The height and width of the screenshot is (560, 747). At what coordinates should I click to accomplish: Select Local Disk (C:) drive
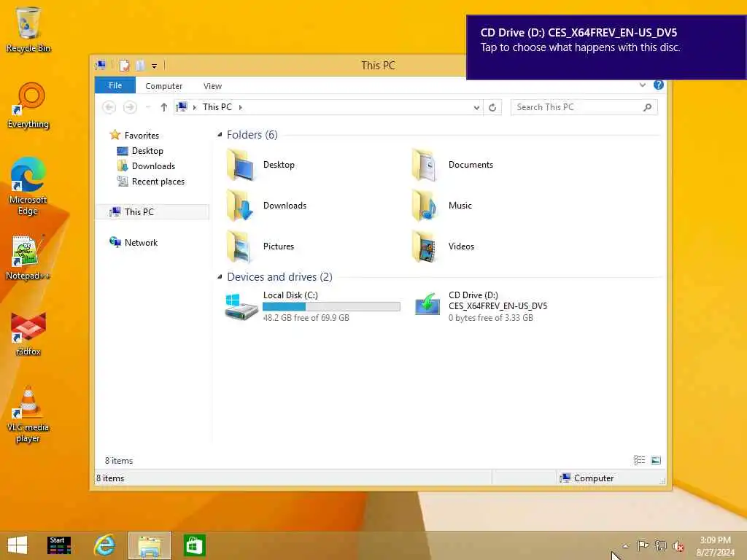coord(312,306)
